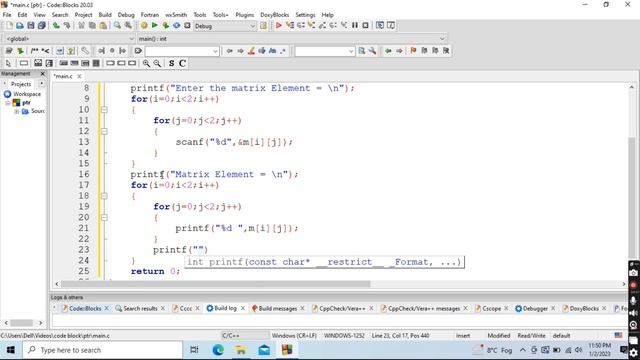Image resolution: width=640 pixels, height=360 pixels.
Task: Open the Settings menu
Action: pyautogui.click(x=305, y=15)
